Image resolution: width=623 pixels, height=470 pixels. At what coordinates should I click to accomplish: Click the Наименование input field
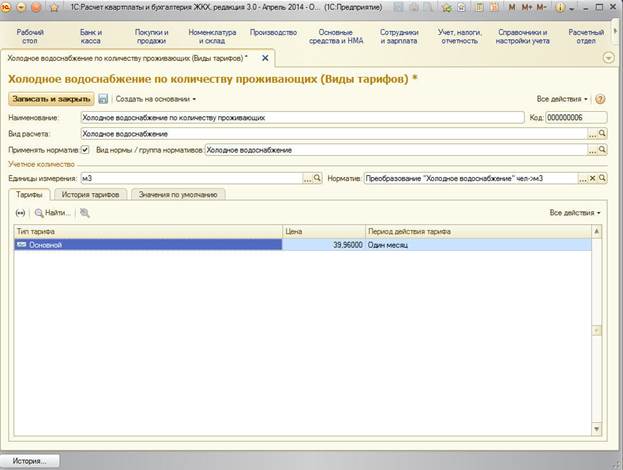click(x=302, y=118)
